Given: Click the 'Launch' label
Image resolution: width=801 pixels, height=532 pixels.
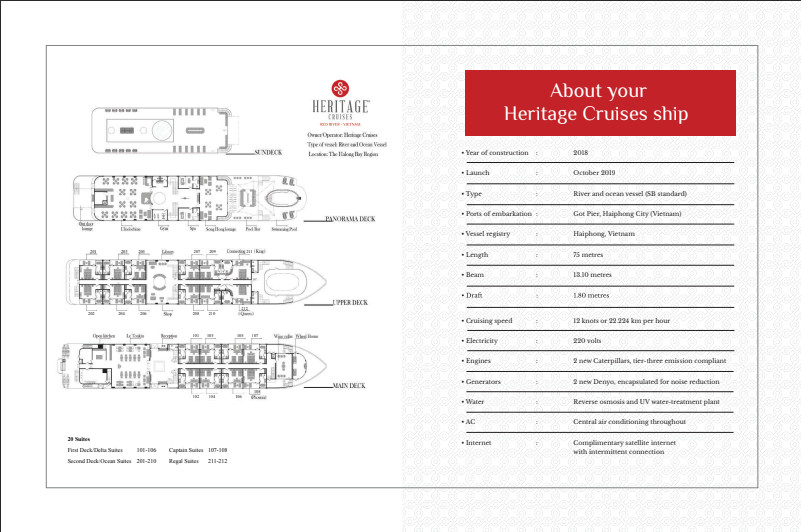Looking at the screenshot, I should pyautogui.click(x=477, y=173).
